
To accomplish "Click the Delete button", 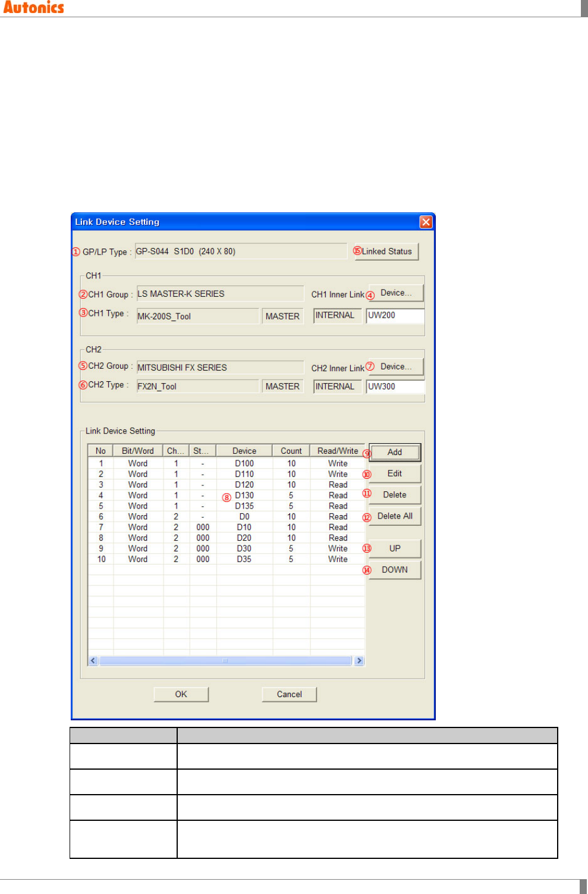I will (395, 495).
